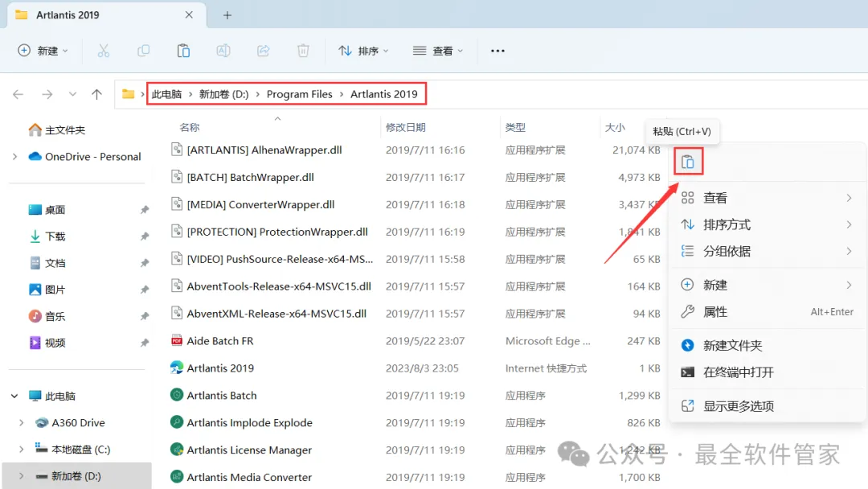Image resolution: width=868 pixels, height=489 pixels.
Task: Choose 在终端中打开 in context menu
Action: point(767,372)
